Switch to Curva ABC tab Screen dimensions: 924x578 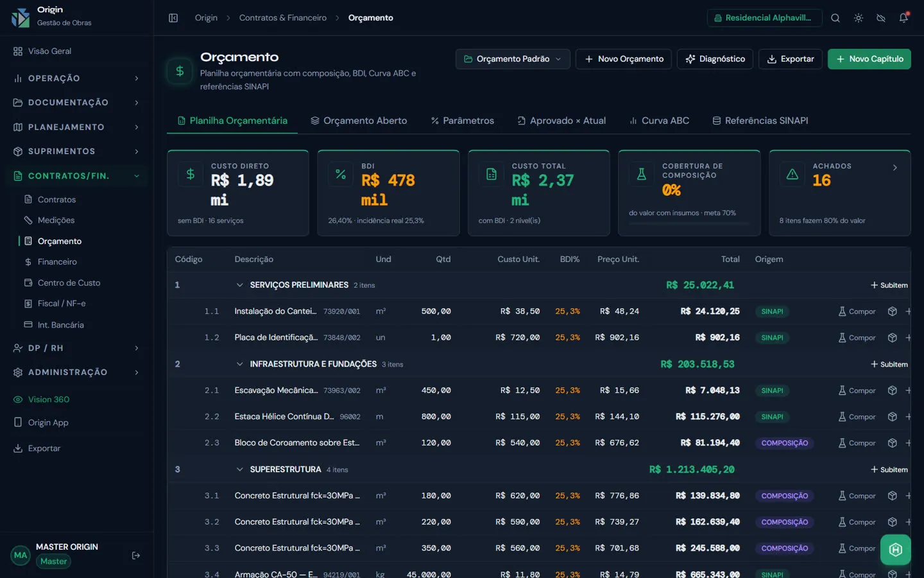tap(659, 121)
